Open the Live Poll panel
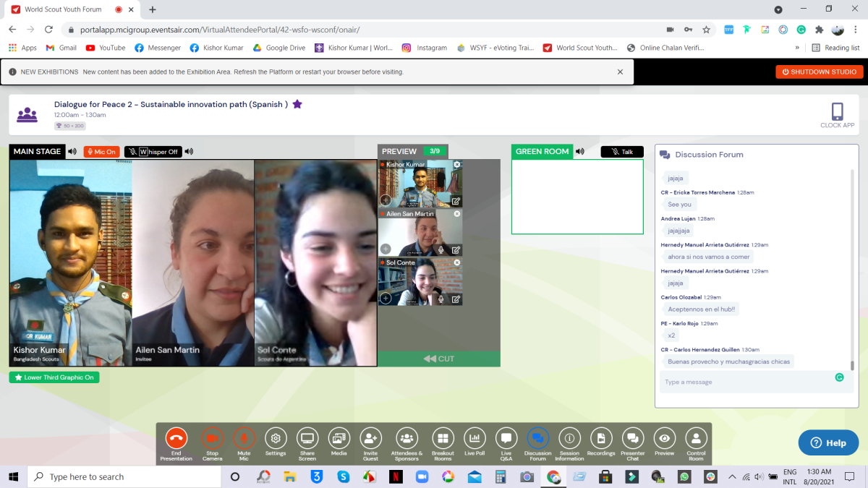868x488 pixels. point(475,438)
